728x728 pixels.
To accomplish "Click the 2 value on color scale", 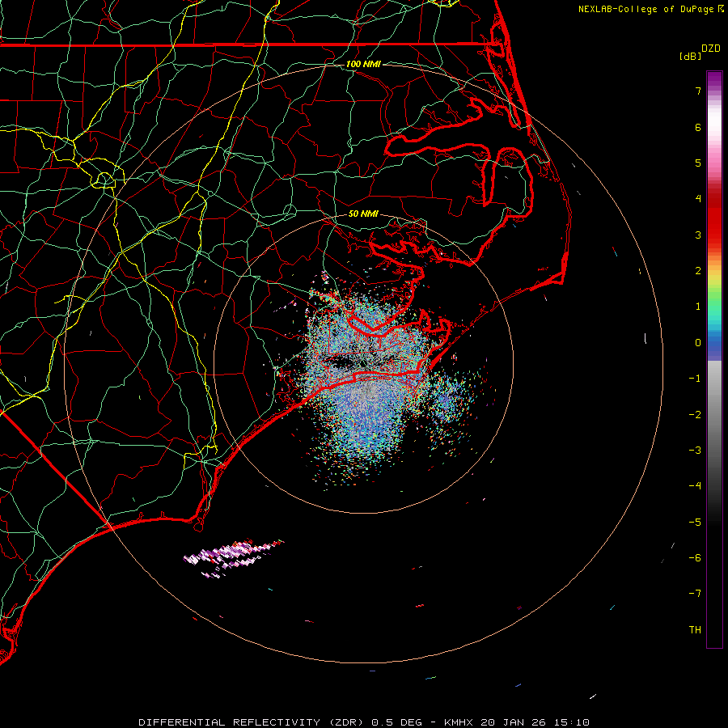I will (698, 271).
